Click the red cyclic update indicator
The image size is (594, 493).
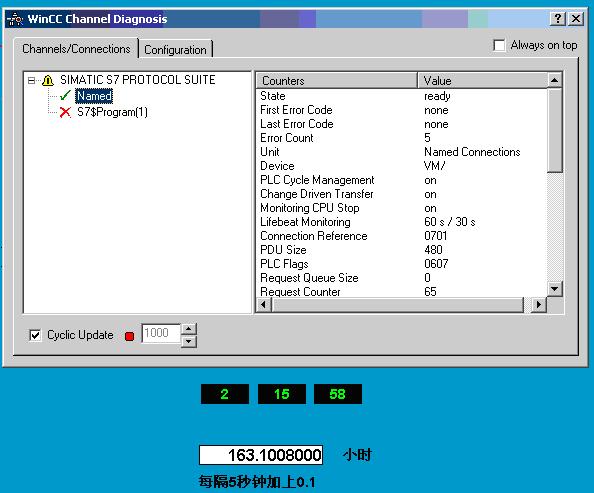[129, 336]
